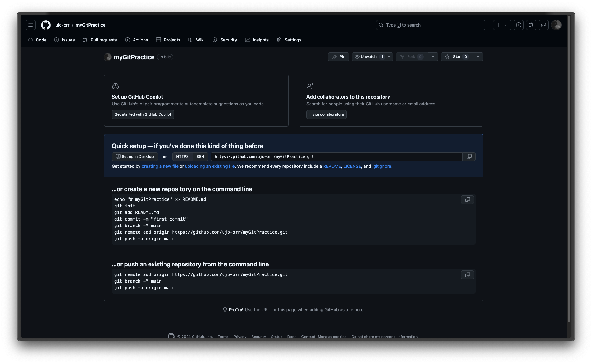
Task: Click the Copilot icon in setup card
Action: [115, 86]
